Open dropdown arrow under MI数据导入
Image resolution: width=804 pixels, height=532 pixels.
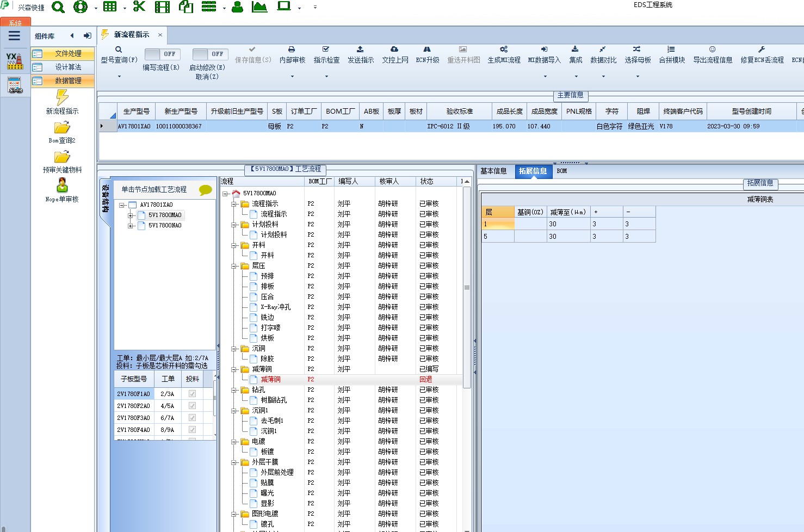[x=545, y=77]
